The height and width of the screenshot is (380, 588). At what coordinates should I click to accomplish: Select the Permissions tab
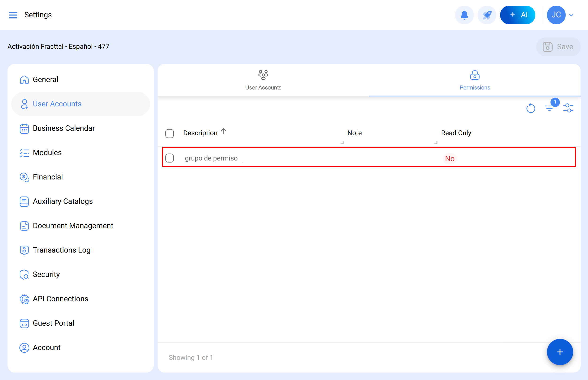coord(474,80)
